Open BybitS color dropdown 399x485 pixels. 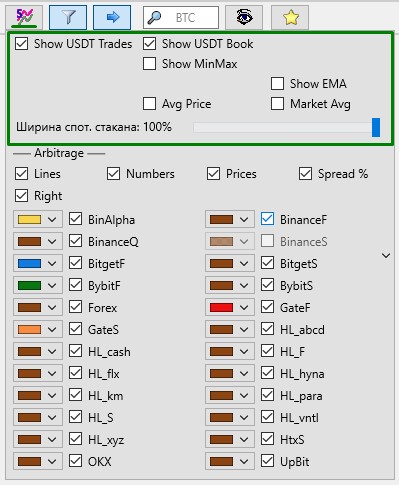click(230, 285)
